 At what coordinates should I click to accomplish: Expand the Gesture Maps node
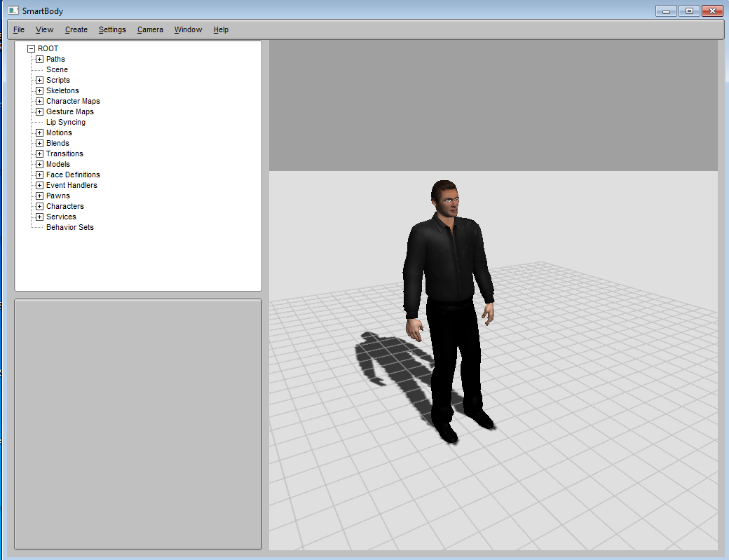[x=39, y=111]
